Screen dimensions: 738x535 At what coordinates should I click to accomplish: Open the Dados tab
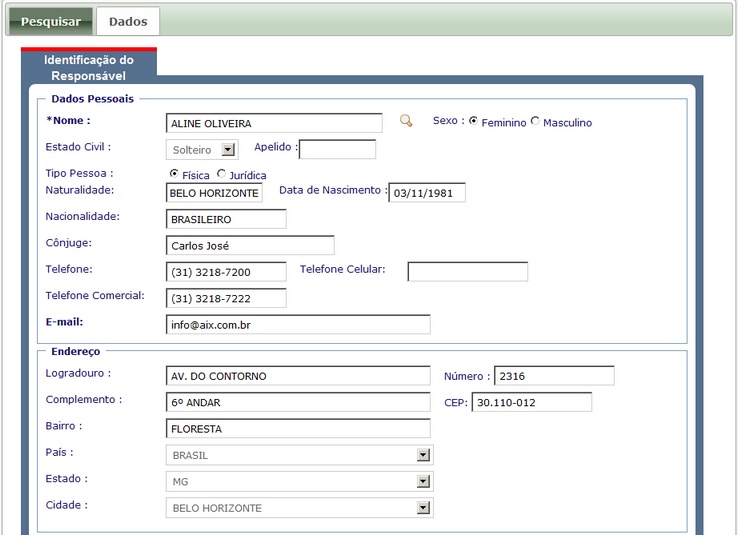(x=128, y=21)
